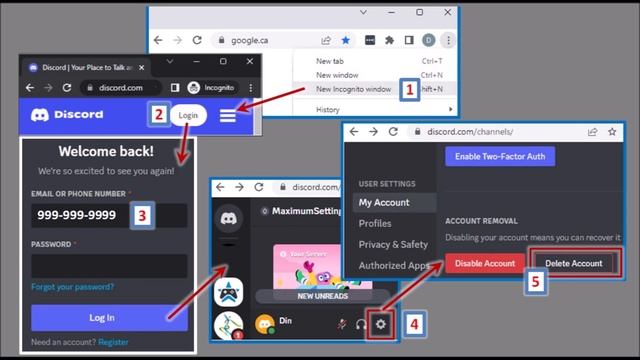640x360 pixels.
Task: Click Enable Two-Factor Auth button
Action: tap(500, 156)
